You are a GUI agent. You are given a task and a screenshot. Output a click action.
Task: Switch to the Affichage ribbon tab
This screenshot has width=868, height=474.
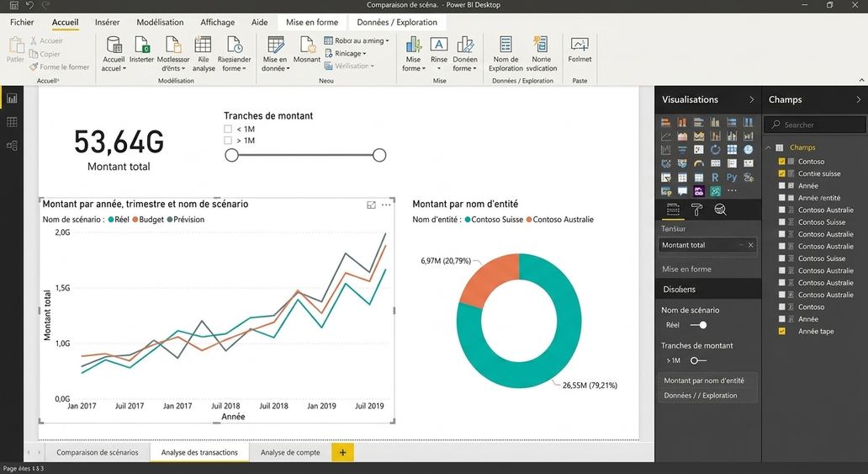pos(217,22)
